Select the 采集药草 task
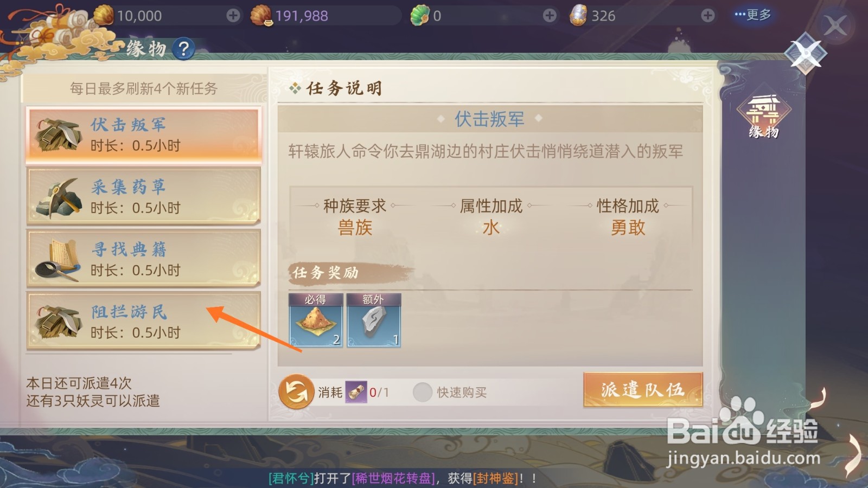The width and height of the screenshot is (868, 488). tap(144, 196)
